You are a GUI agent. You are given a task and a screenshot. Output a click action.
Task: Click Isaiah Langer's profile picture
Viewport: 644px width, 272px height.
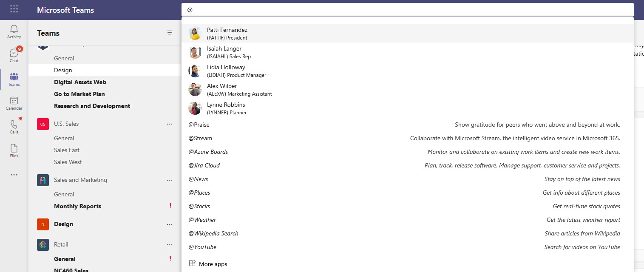coord(195,52)
